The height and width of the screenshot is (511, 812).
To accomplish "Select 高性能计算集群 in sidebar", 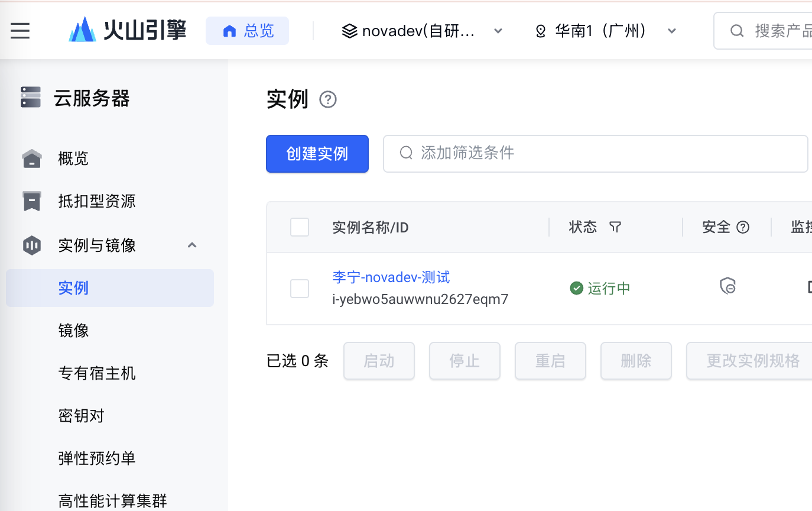I will click(x=113, y=501).
